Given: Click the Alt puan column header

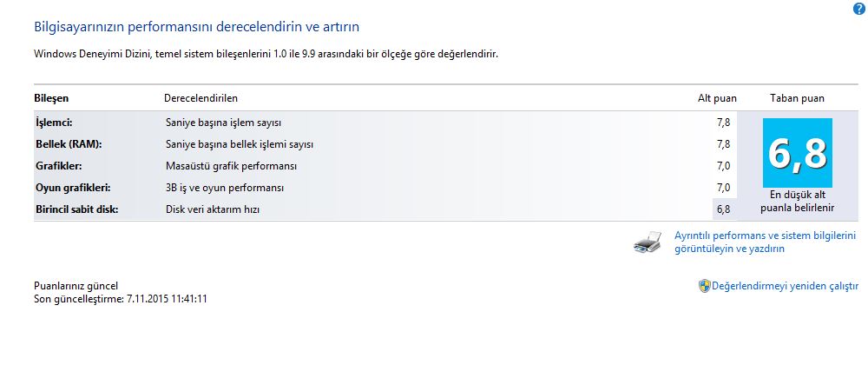Looking at the screenshot, I should [x=716, y=98].
